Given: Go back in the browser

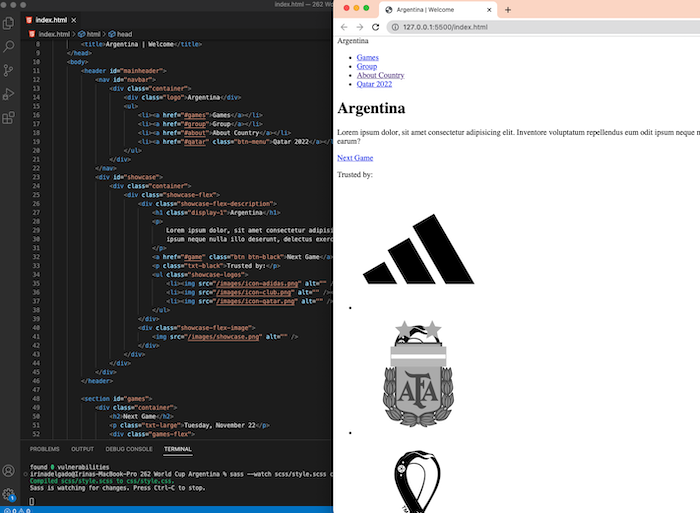Looking at the screenshot, I should pyautogui.click(x=344, y=27).
